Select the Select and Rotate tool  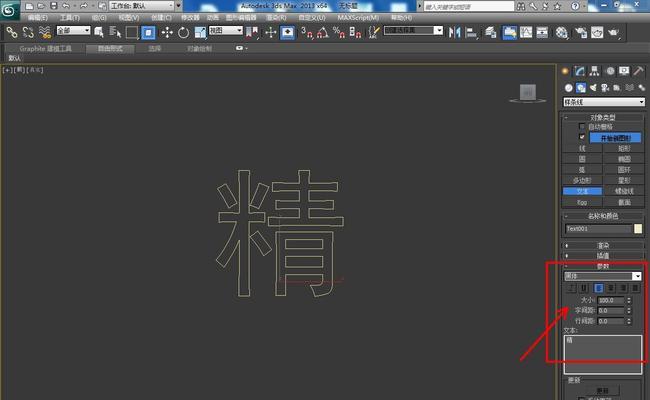pos(183,32)
